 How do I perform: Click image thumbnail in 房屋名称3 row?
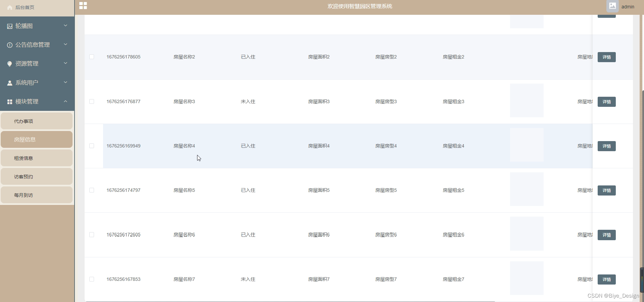(x=526, y=100)
